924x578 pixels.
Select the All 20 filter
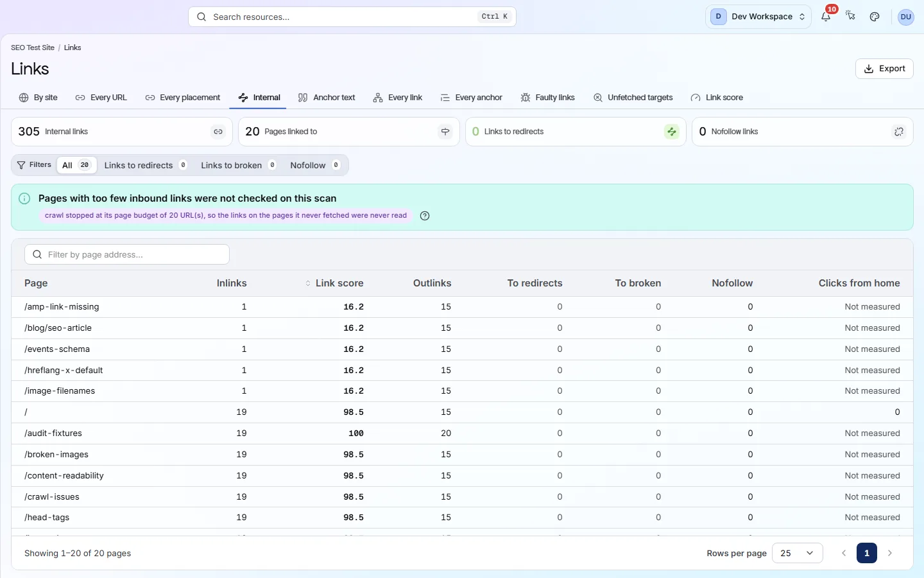point(76,165)
